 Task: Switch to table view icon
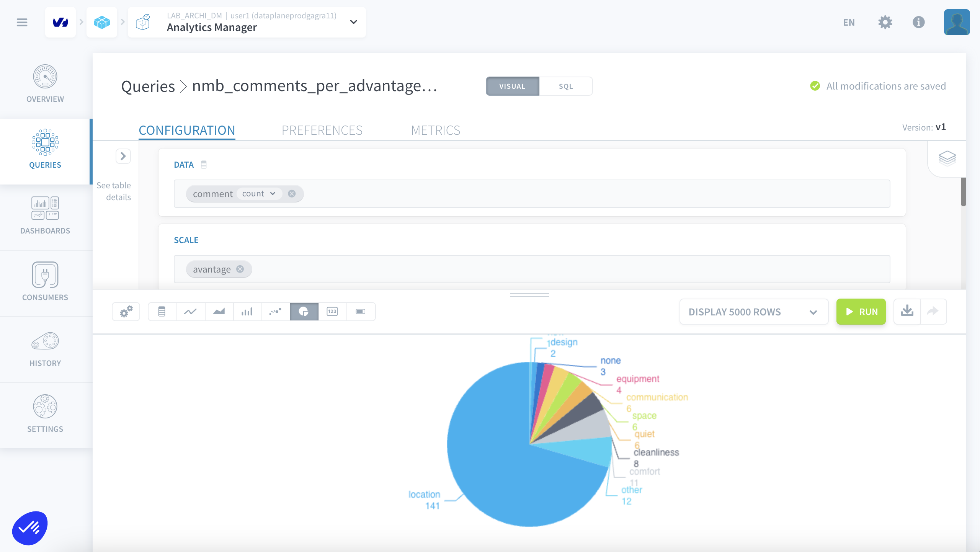pyautogui.click(x=162, y=312)
